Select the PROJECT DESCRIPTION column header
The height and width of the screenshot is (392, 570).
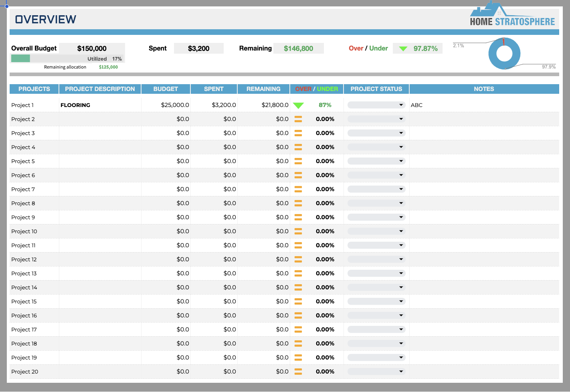click(x=100, y=89)
